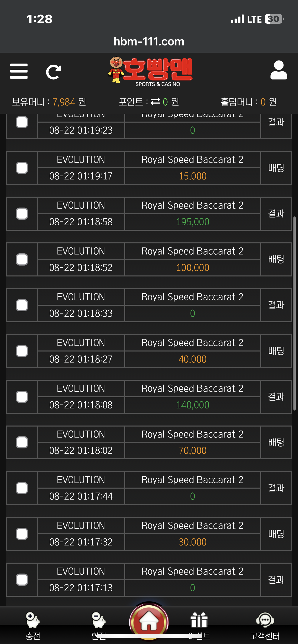The height and width of the screenshot is (644, 298).
Task: Select the 01:18:58 result row checkbox
Action: 22,214
